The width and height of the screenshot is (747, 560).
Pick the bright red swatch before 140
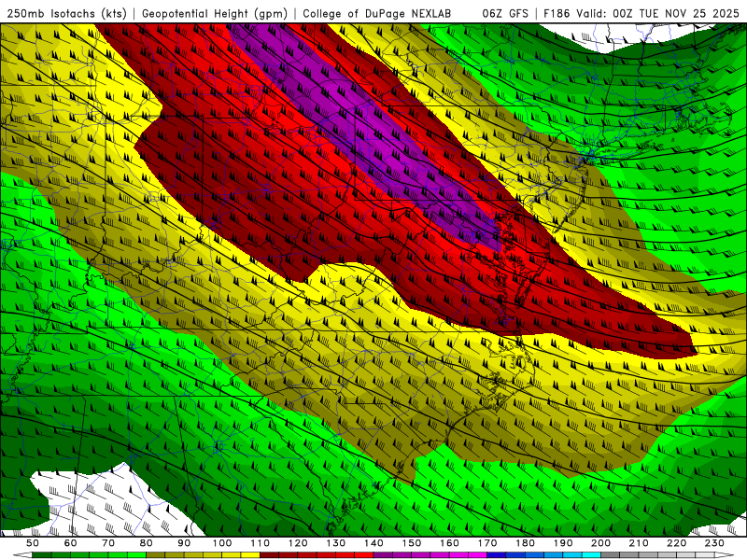click(x=364, y=555)
